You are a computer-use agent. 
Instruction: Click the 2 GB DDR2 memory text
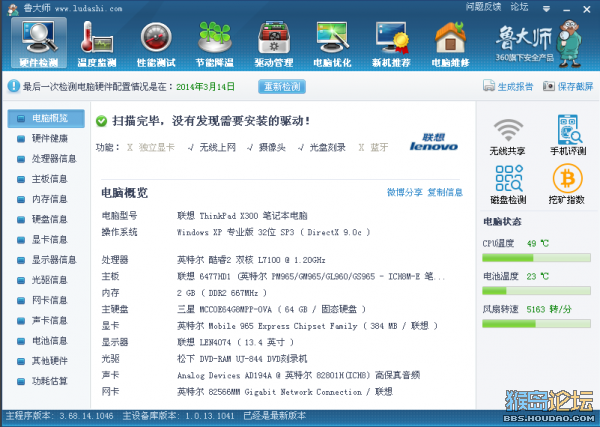(x=222, y=293)
